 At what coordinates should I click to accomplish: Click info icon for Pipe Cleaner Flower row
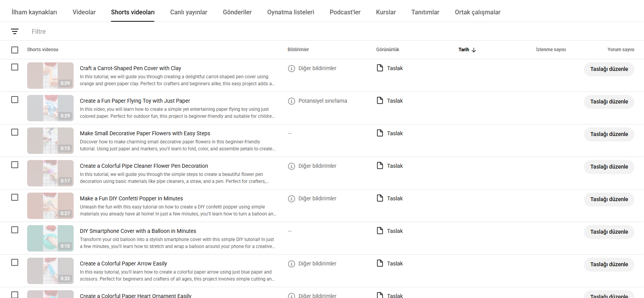coord(292,166)
